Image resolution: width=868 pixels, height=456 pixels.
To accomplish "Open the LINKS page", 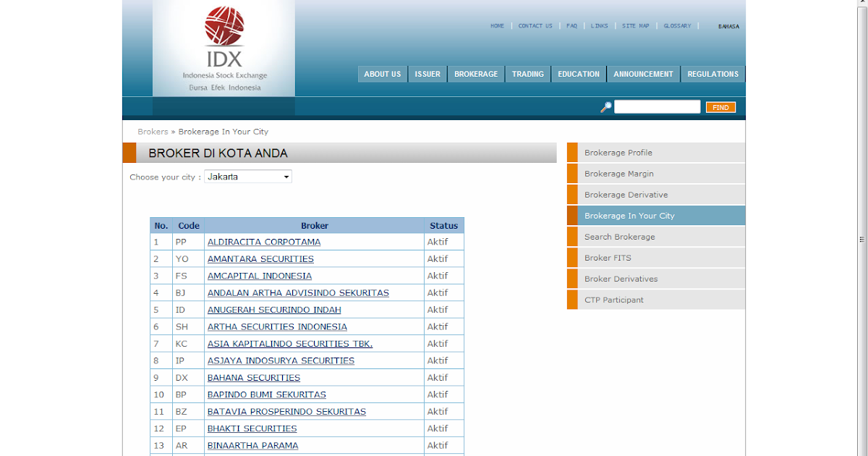I will tap(600, 26).
